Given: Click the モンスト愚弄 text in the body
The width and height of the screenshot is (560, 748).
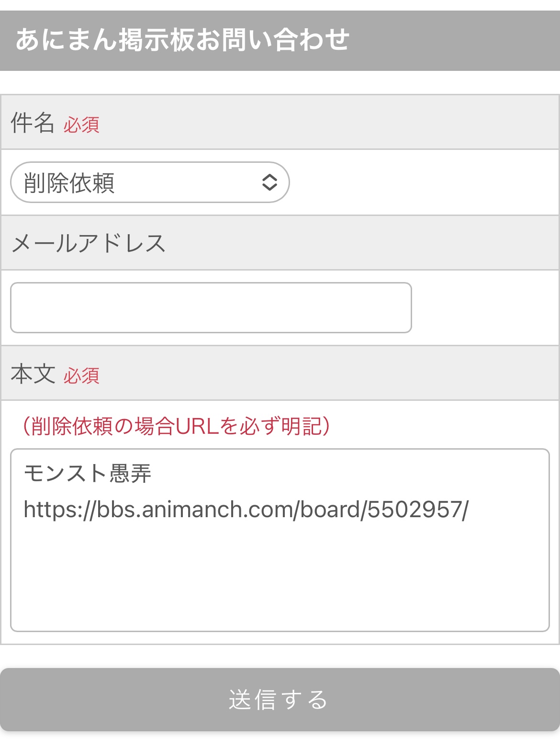Looking at the screenshot, I should [88, 474].
